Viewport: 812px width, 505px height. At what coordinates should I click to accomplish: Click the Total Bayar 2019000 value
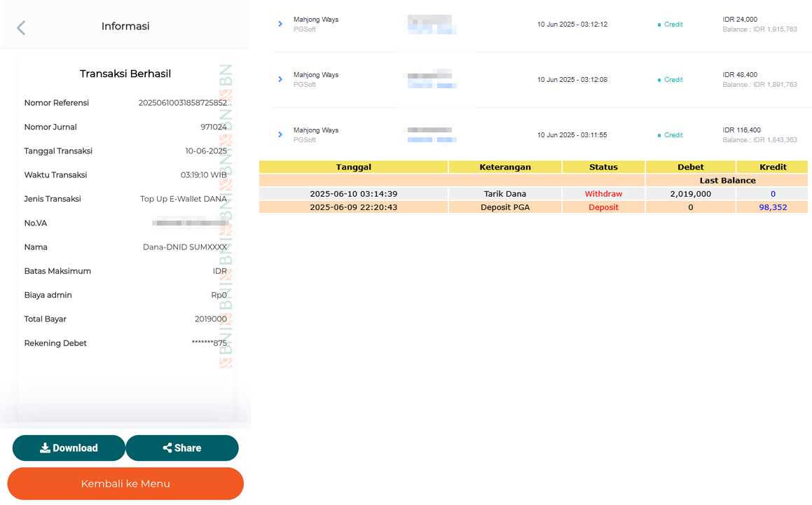tap(211, 319)
